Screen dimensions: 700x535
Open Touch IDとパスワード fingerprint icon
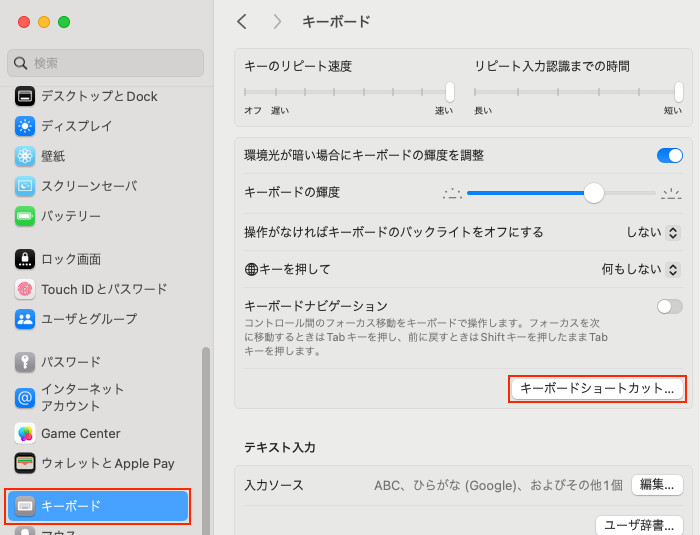tap(25, 289)
